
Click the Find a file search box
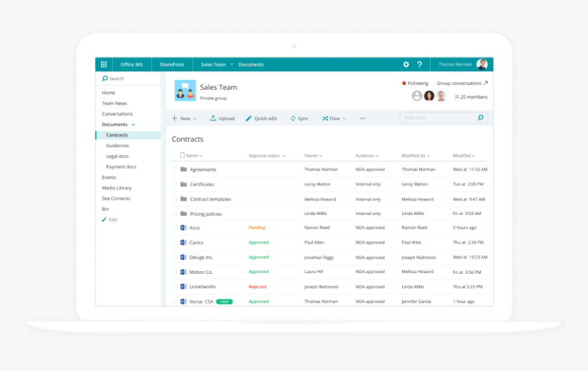438,118
